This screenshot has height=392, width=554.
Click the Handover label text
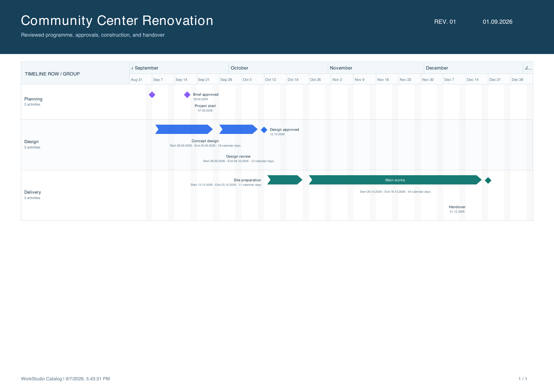[x=457, y=207]
